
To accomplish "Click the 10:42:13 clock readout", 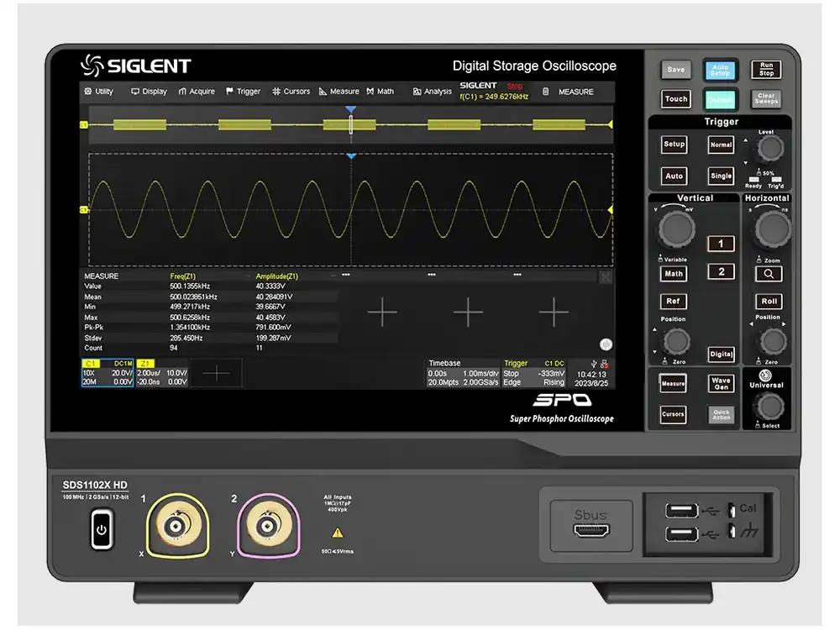I will 591,375.
